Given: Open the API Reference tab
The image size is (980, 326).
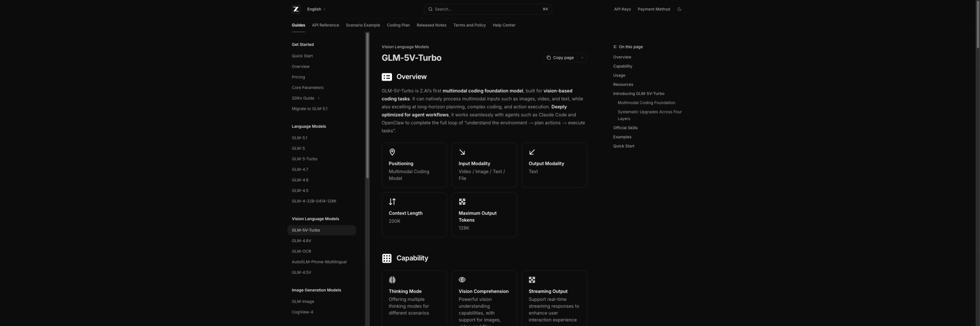Looking at the screenshot, I should tap(326, 25).
